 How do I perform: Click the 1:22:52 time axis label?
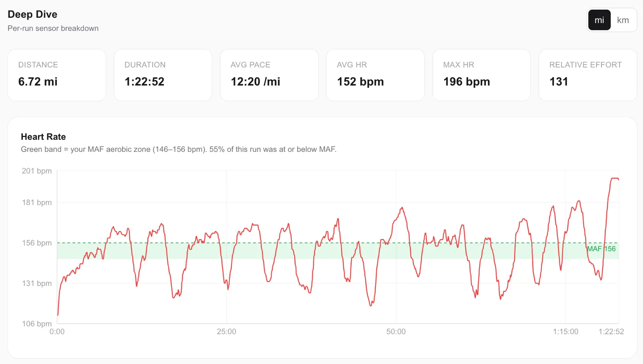pyautogui.click(x=611, y=332)
